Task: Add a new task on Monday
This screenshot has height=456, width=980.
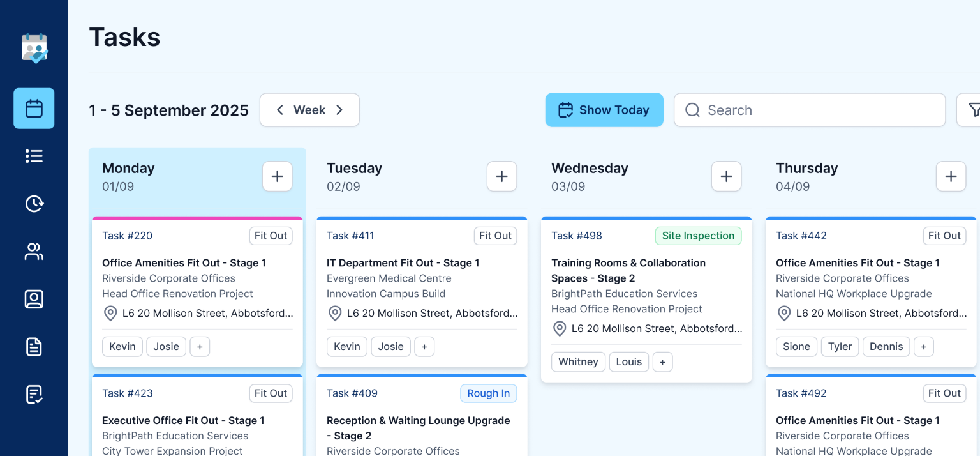Action: pyautogui.click(x=277, y=176)
